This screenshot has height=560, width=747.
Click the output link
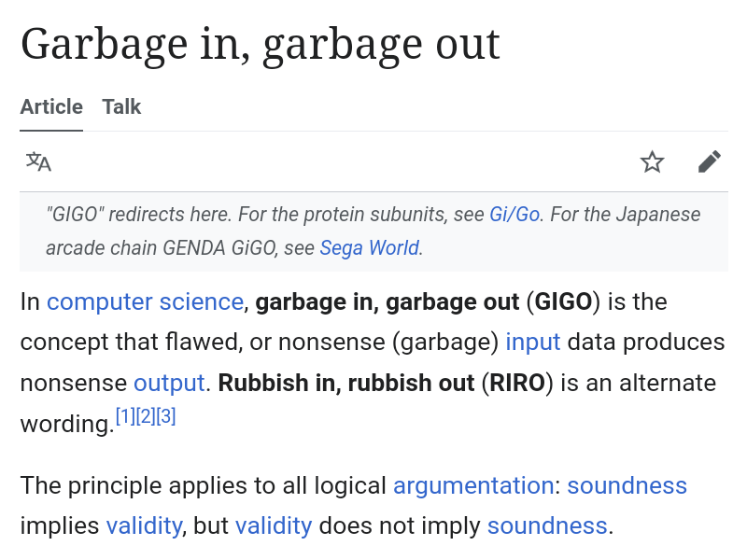(x=169, y=384)
